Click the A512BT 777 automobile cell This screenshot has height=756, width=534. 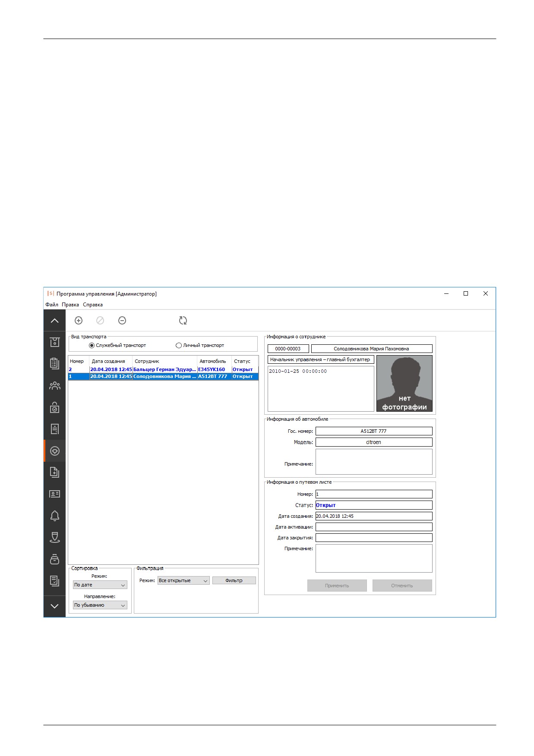(x=215, y=377)
